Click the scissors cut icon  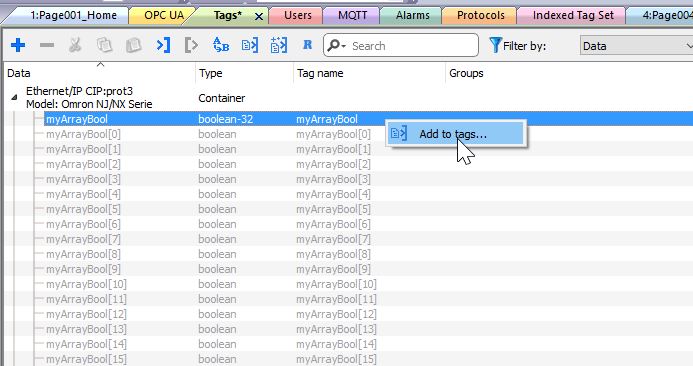(x=75, y=45)
